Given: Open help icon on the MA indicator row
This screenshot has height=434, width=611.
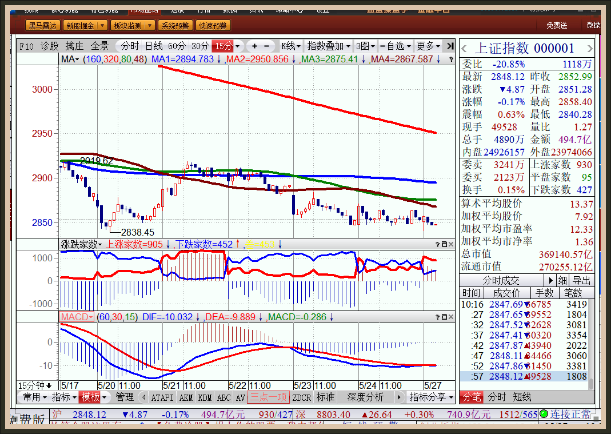Looking at the screenshot, I should [451, 60].
